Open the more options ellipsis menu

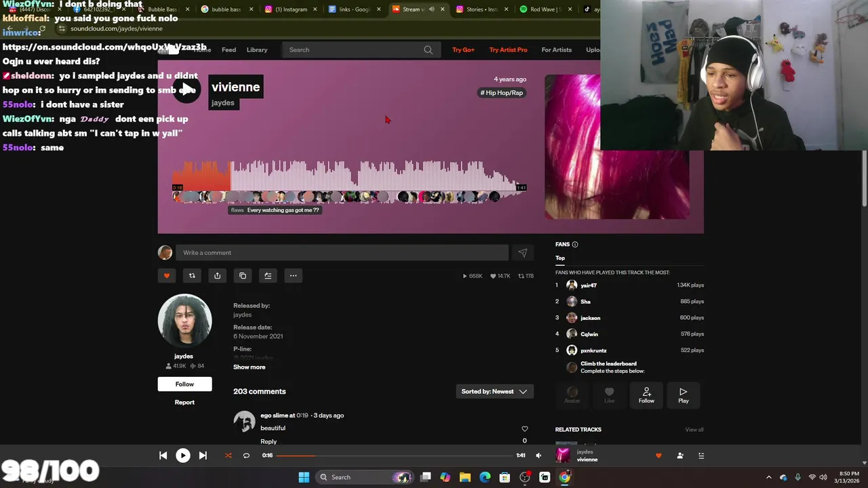(x=293, y=275)
